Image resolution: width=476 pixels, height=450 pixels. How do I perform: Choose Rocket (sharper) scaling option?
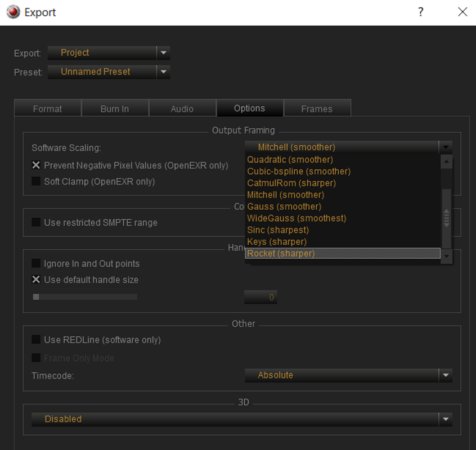(x=343, y=253)
